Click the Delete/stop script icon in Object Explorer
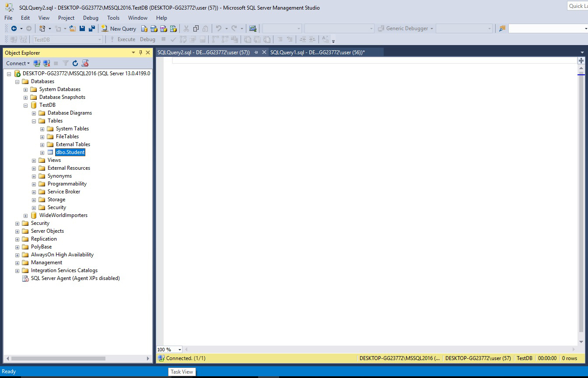Viewport: 588px width, 378px height. click(x=85, y=63)
